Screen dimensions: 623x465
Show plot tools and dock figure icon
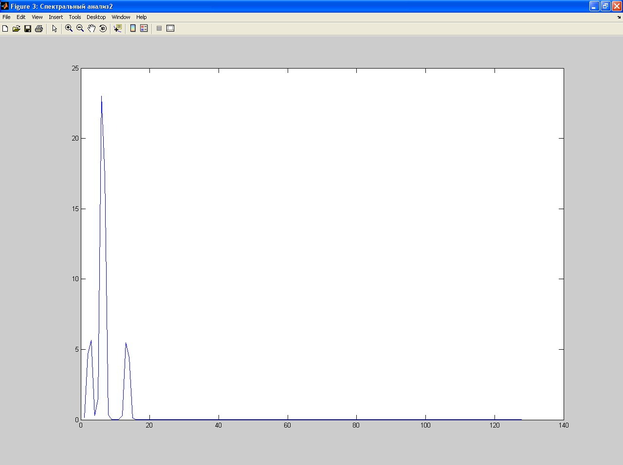pyautogui.click(x=170, y=28)
